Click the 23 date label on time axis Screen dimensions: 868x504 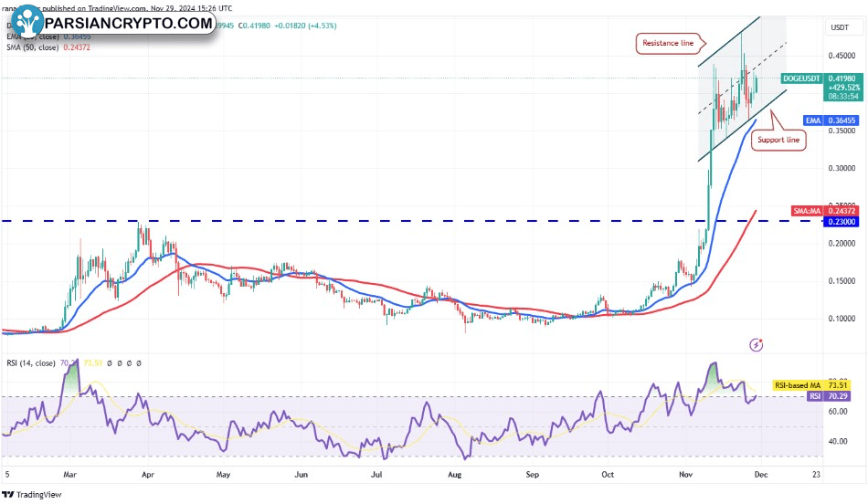point(817,475)
